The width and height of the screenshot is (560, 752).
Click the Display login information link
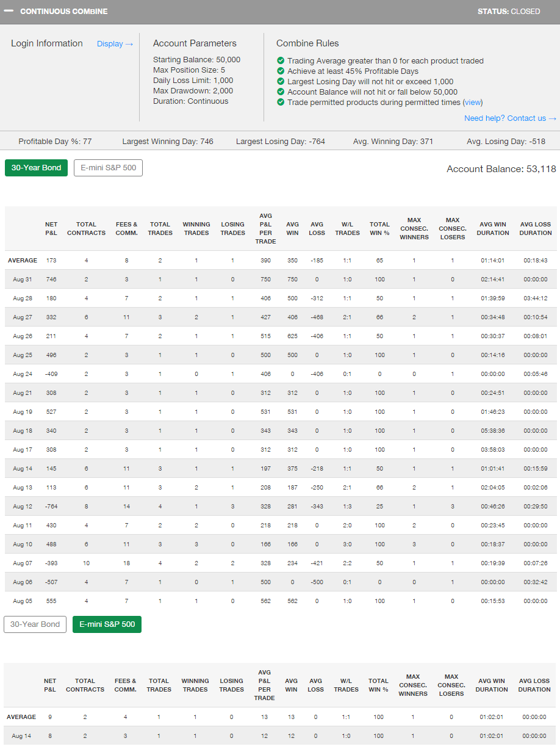tap(115, 44)
